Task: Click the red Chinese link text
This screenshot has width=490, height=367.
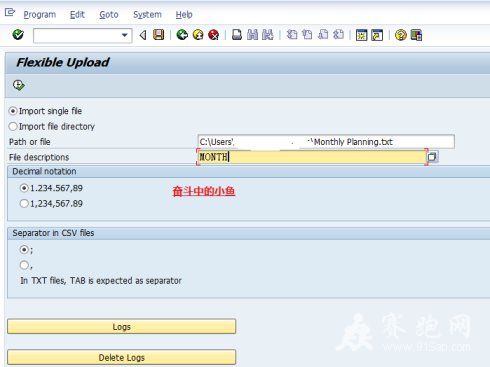Action: coord(204,191)
